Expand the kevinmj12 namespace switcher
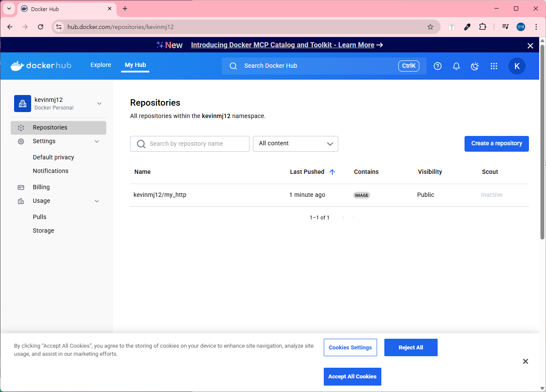This screenshot has width=546, height=392. click(x=99, y=104)
